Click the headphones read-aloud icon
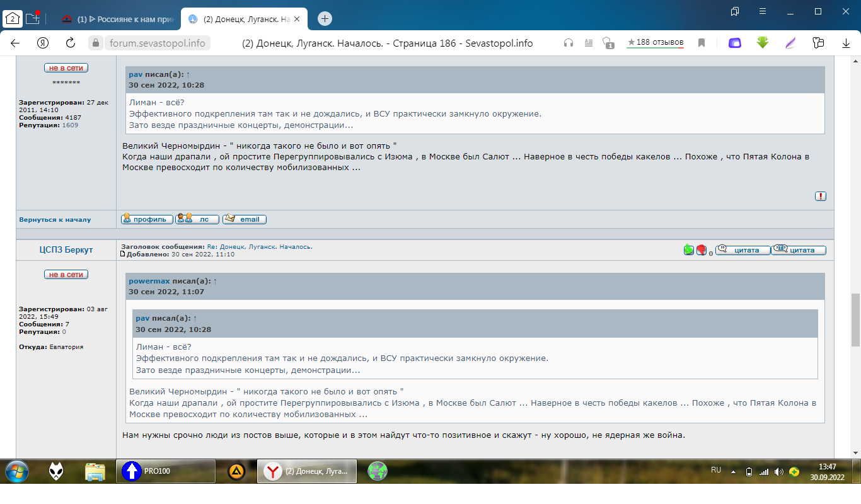The width and height of the screenshot is (861, 504). coord(569,43)
